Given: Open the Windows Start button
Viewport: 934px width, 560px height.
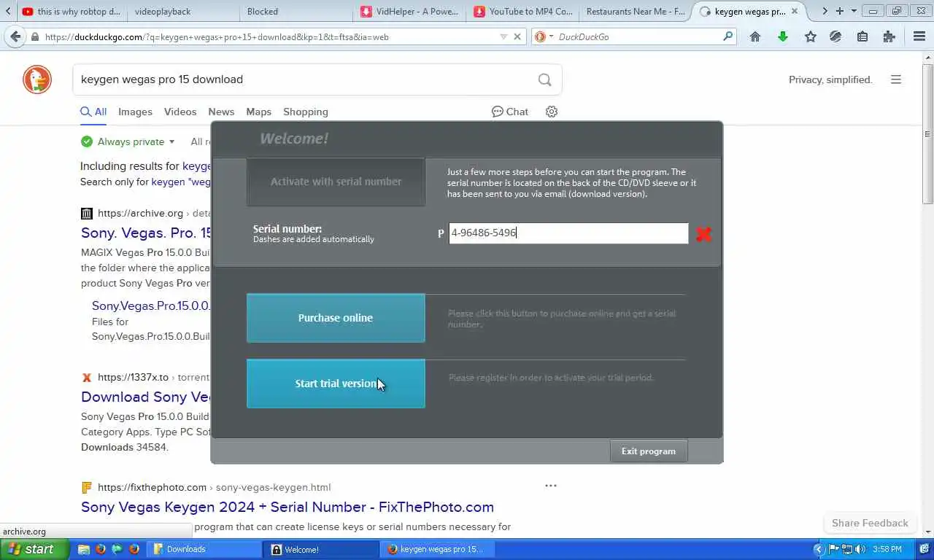Looking at the screenshot, I should tap(34, 549).
